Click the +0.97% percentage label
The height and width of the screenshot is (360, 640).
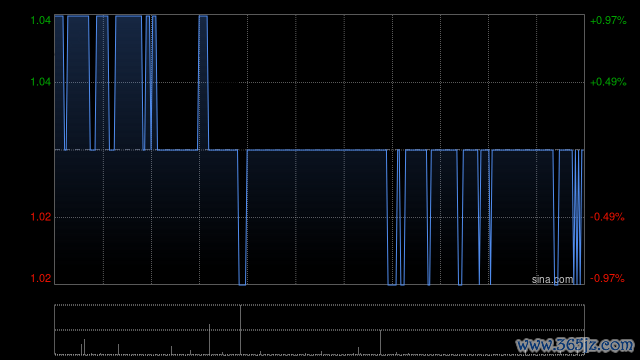click(608, 20)
